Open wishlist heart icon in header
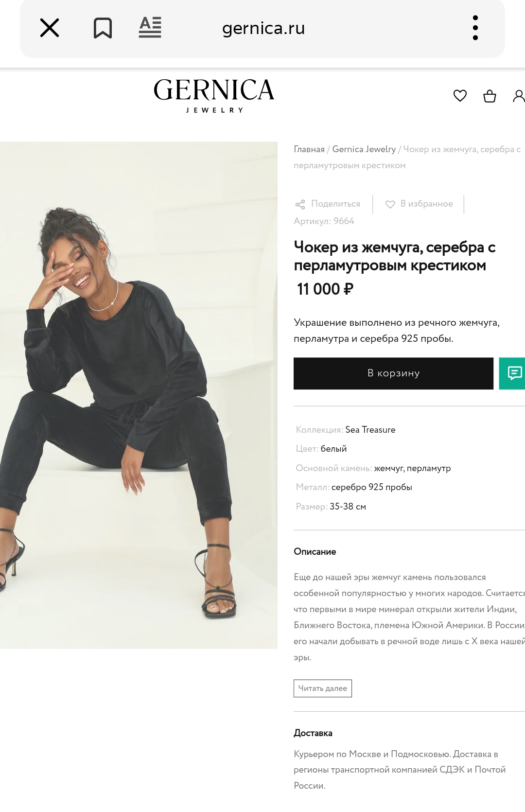525x812 pixels. point(460,96)
